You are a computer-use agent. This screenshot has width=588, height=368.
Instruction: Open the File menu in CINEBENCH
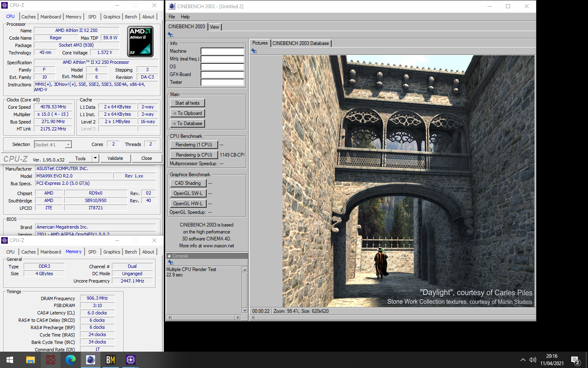pyautogui.click(x=172, y=17)
